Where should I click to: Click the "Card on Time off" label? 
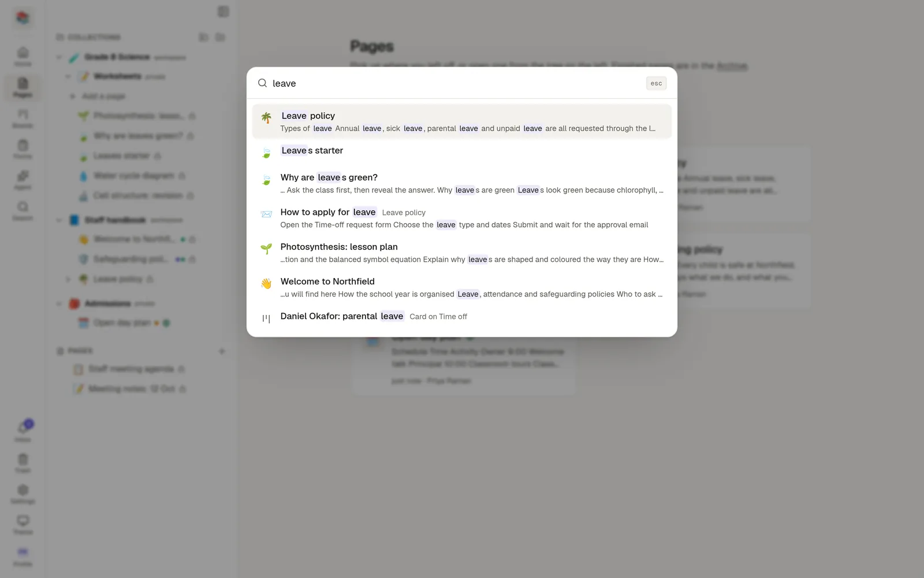438,317
